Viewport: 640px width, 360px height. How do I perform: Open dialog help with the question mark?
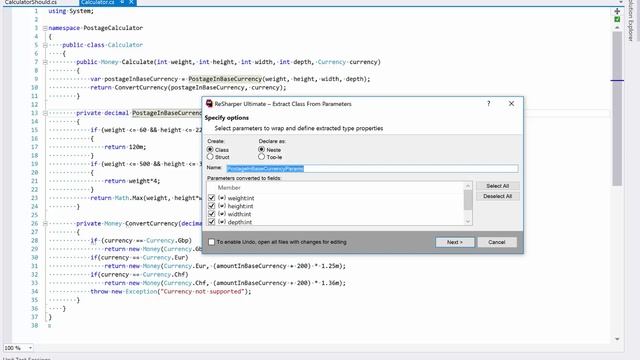pyautogui.click(x=489, y=104)
